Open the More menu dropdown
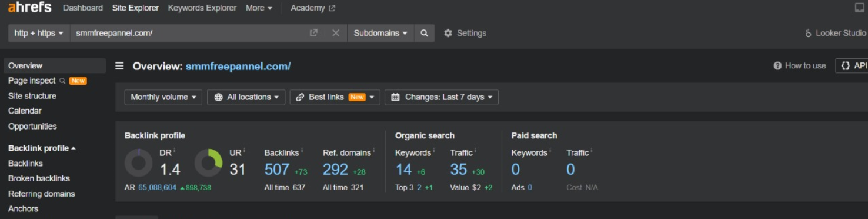This screenshot has height=219, width=868. 259,8
